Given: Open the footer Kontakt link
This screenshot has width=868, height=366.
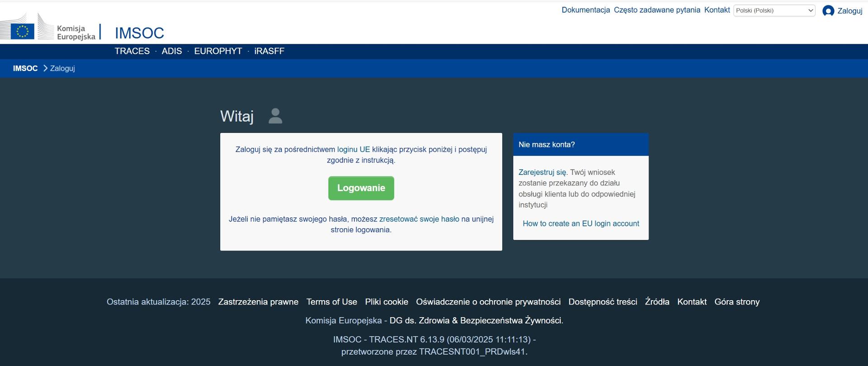Looking at the screenshot, I should coord(692,302).
